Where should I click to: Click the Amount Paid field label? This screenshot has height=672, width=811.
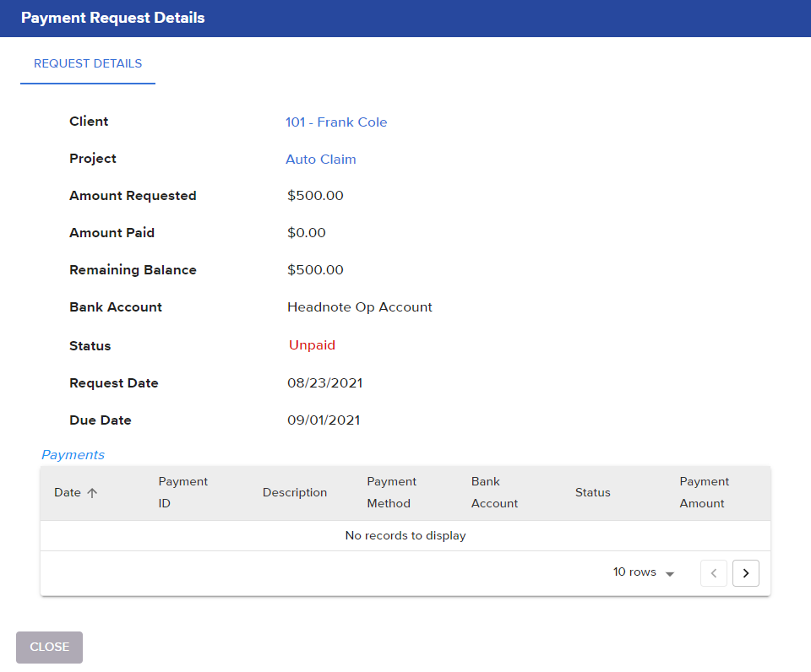point(112,233)
